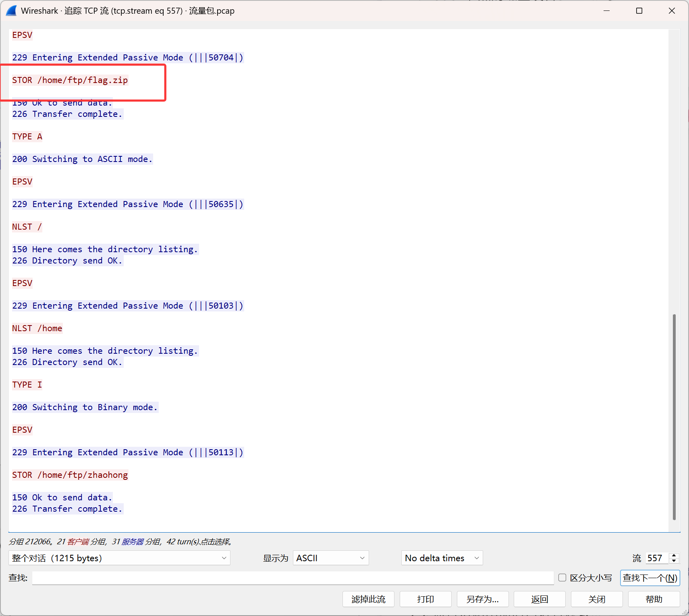Minimize the Follow TCP Stream window
Image resolution: width=689 pixels, height=616 pixels.
click(x=606, y=10)
